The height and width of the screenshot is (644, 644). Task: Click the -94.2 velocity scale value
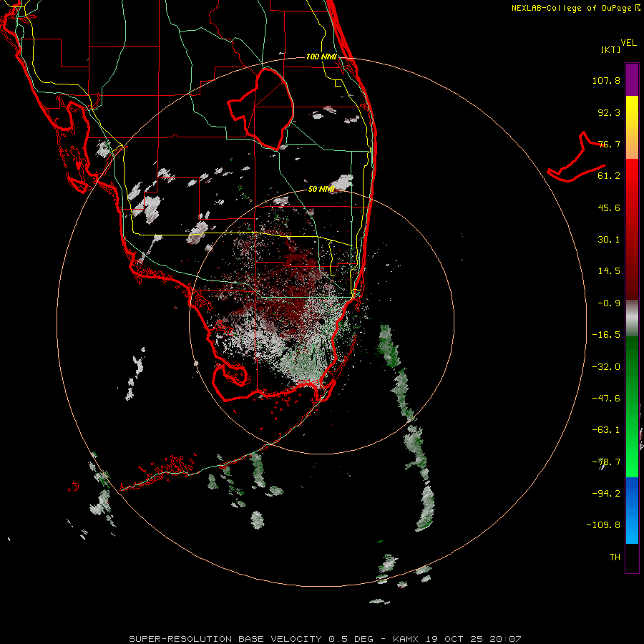[x=606, y=494]
